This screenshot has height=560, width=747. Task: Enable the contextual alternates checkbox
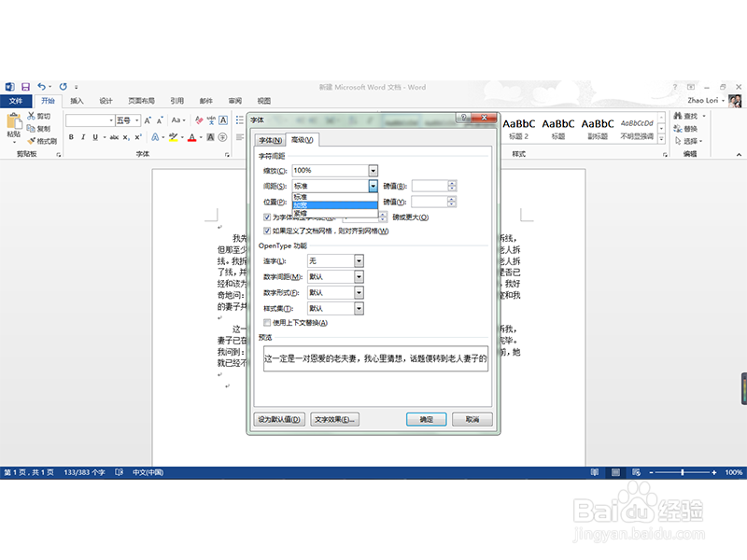pos(266,322)
